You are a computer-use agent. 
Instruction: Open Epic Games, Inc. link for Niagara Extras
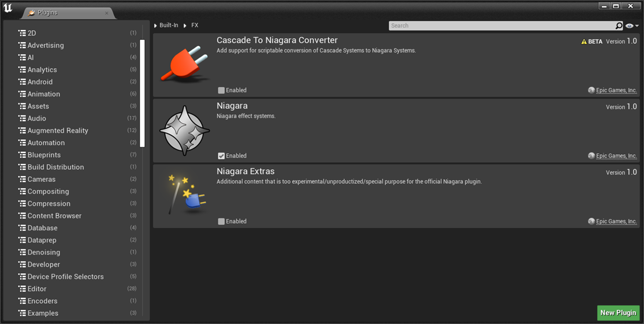[616, 221]
